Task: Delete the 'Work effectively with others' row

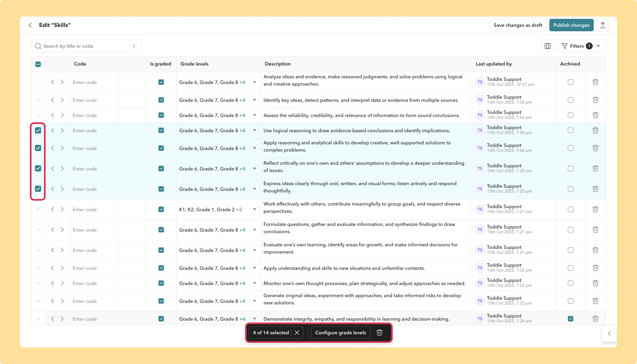Action: coord(595,209)
